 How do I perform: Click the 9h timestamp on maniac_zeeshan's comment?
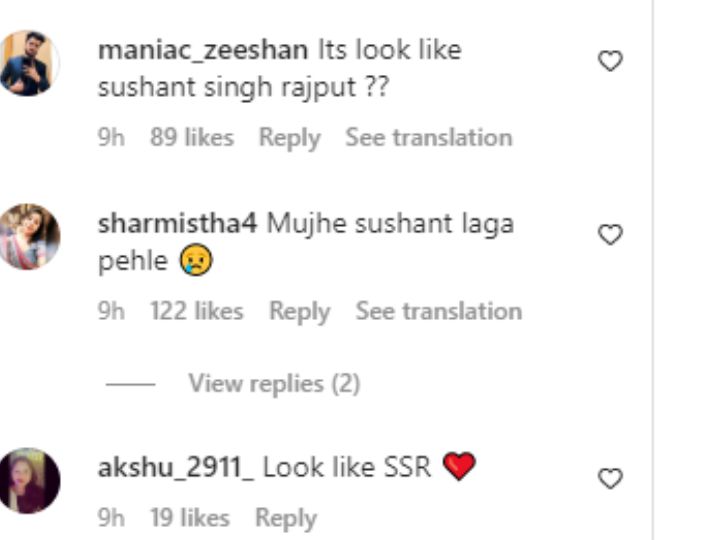[111, 137]
